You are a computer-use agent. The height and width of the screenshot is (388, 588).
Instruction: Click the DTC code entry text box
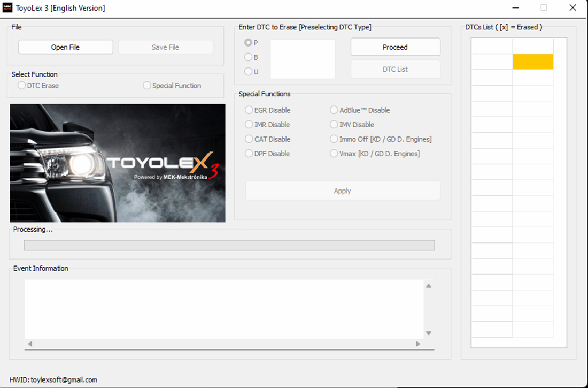click(303, 59)
